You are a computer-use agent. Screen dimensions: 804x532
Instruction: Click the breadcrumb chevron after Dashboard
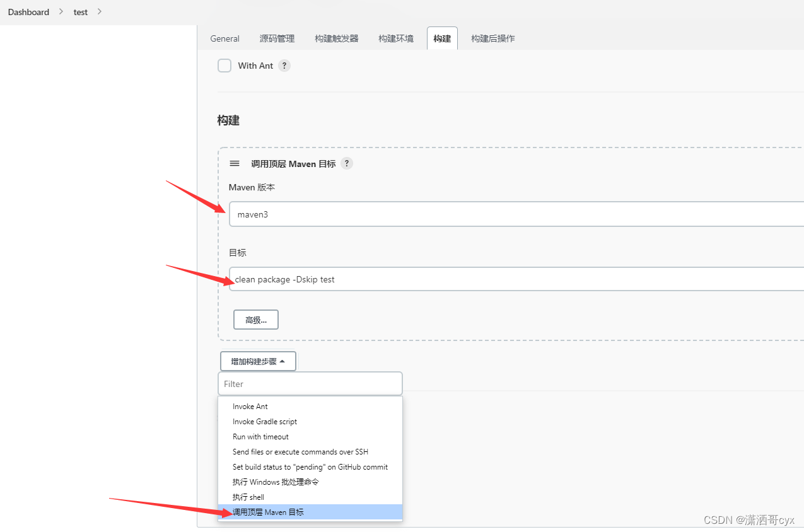click(x=61, y=12)
